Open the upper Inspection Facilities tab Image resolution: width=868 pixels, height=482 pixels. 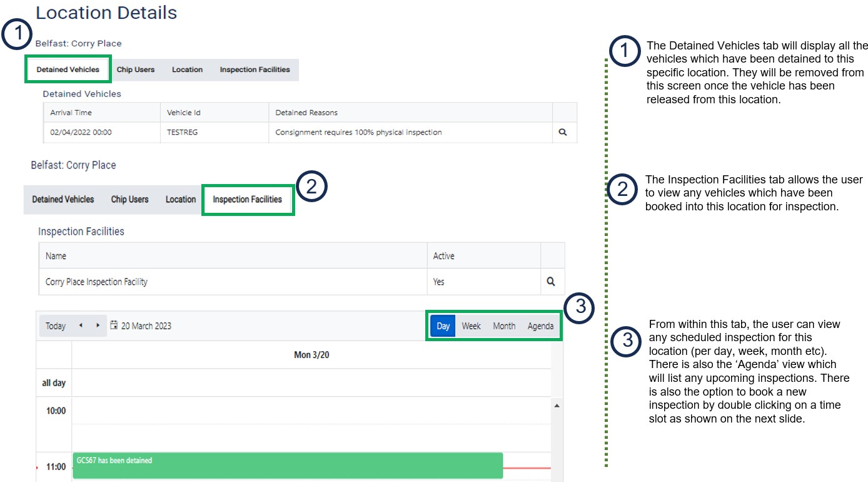pyautogui.click(x=255, y=69)
